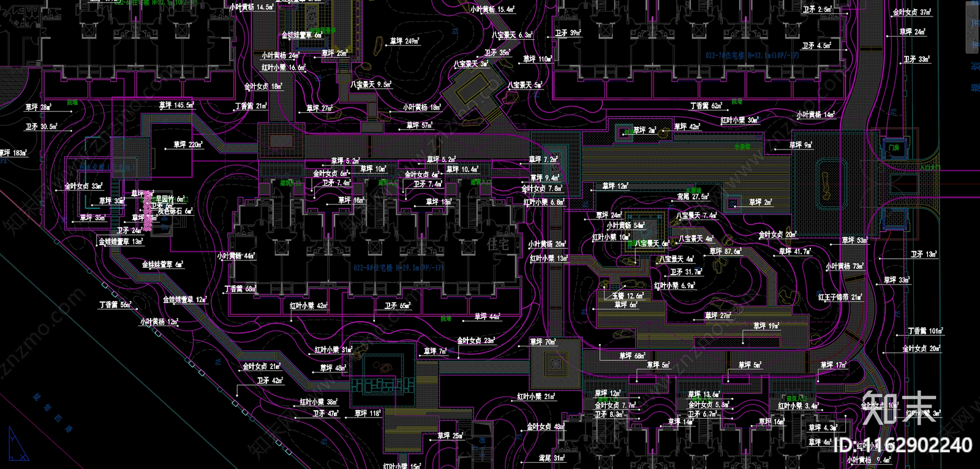980x469 pixels.
Task: Select the '小叶黄杨 73㎡' label
Action: pos(845,267)
